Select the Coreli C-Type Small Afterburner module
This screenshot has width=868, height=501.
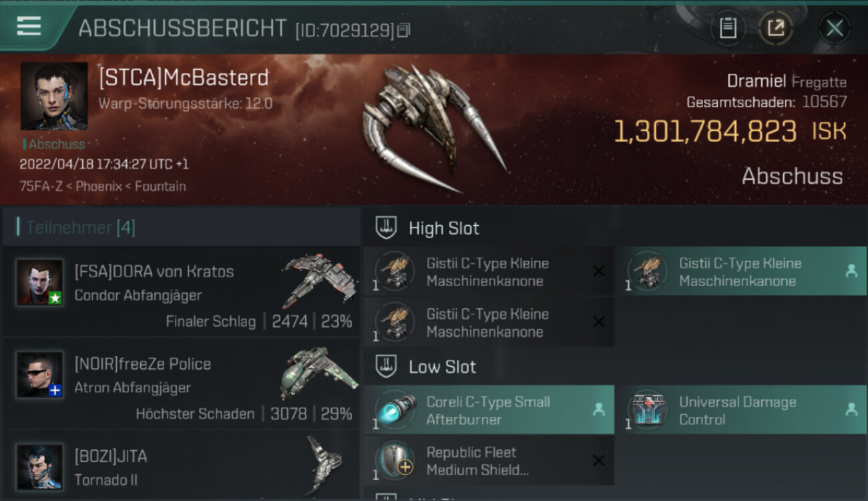489,410
